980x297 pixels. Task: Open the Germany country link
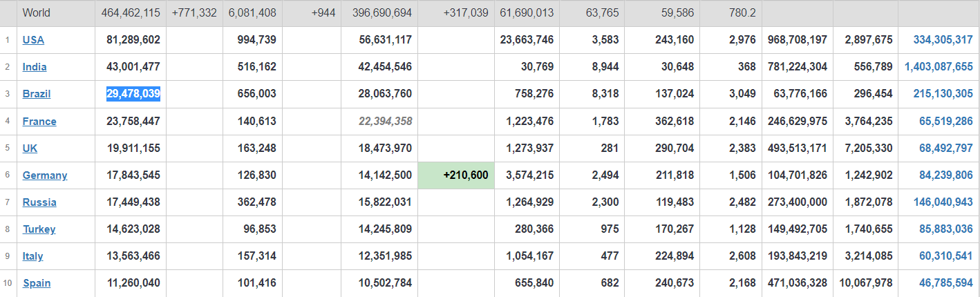[45, 175]
